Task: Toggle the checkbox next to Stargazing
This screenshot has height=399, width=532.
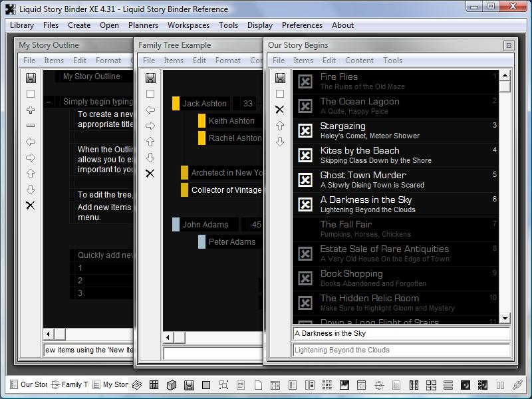Action: tap(305, 131)
